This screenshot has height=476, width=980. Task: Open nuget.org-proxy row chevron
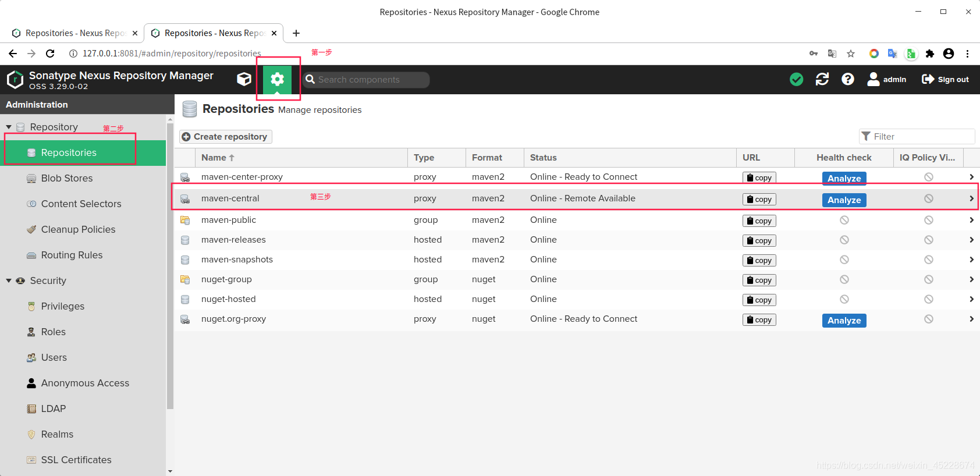pyautogui.click(x=971, y=319)
